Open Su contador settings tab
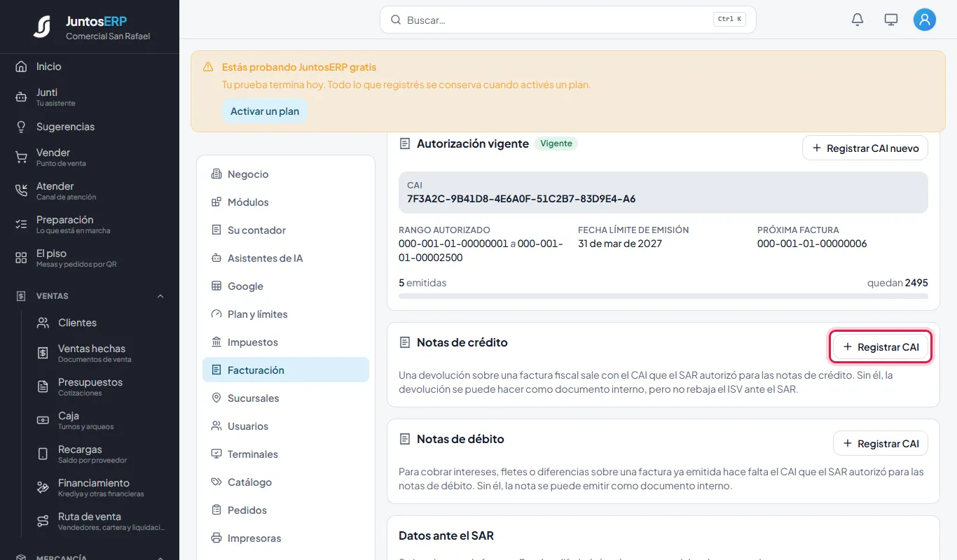 coord(286,230)
